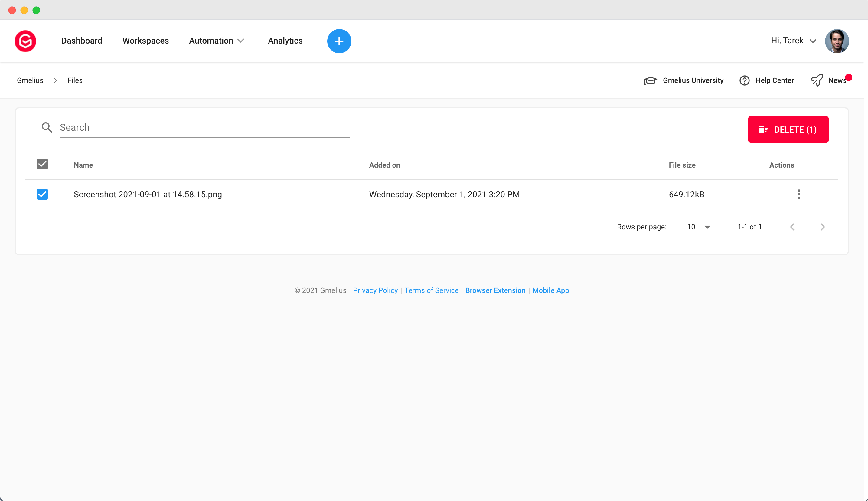Open the Mobile App link
This screenshot has height=501, width=868.
550,290
